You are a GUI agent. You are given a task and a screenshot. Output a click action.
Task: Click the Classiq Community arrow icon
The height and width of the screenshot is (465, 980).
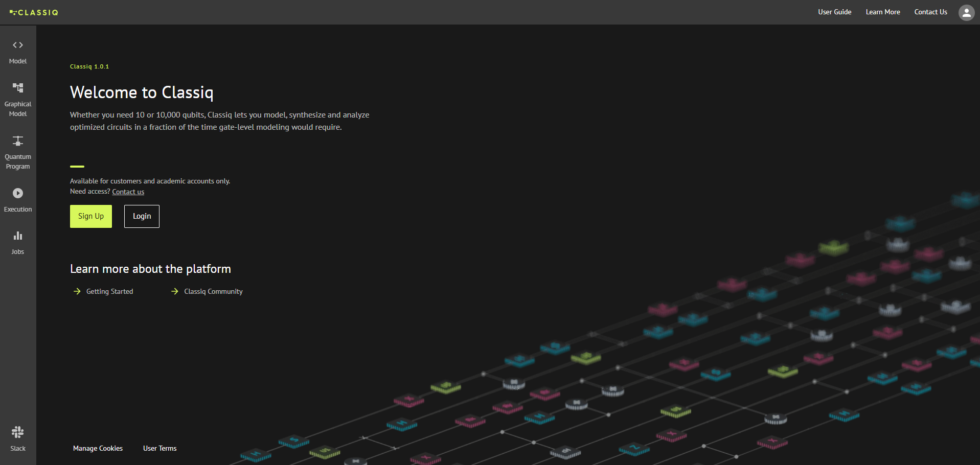coord(174,291)
